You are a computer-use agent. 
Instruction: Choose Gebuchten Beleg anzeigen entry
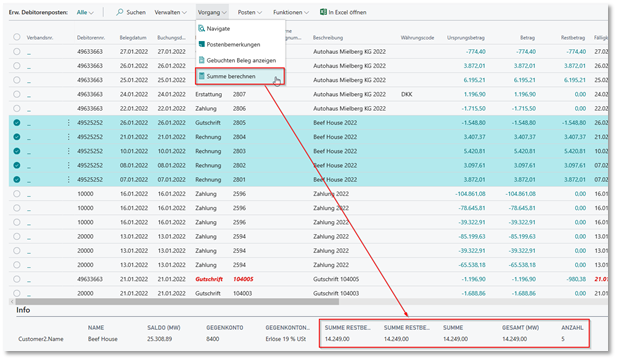point(240,60)
